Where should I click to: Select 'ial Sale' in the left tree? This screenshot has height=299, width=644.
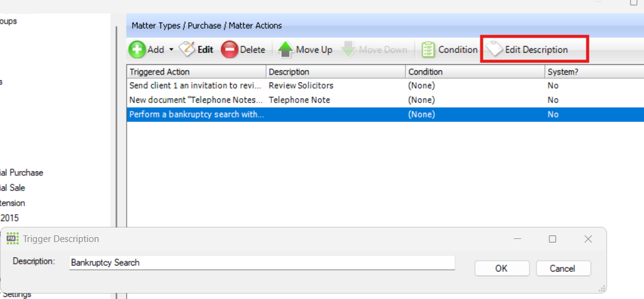pos(12,188)
